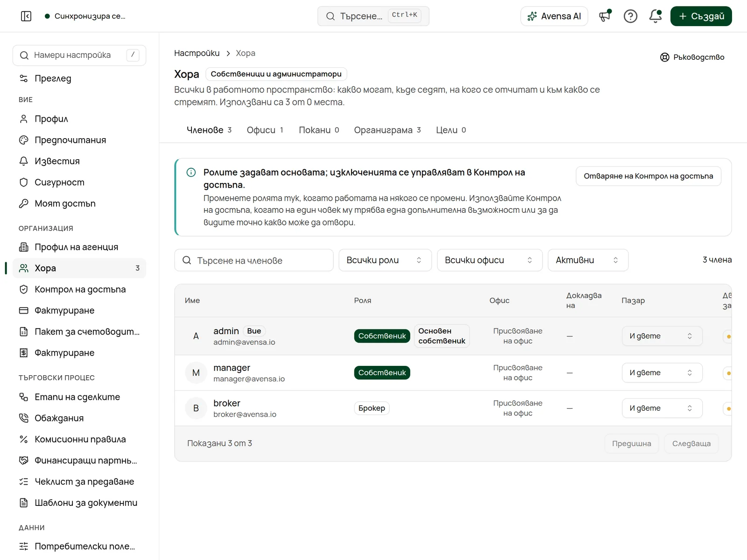Open Обаждания in the sidebar
The height and width of the screenshot is (560, 747).
tap(79, 418)
